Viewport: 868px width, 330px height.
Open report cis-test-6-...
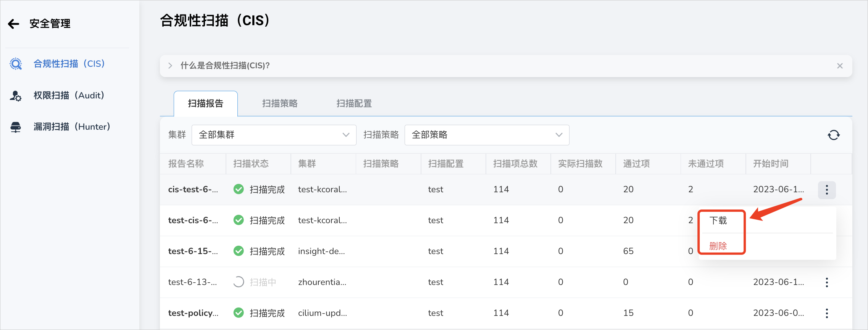click(x=193, y=189)
